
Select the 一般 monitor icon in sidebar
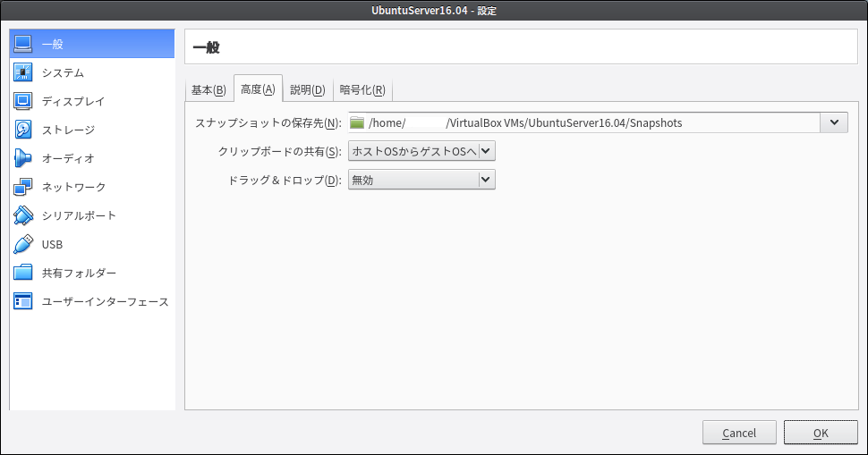coord(22,44)
